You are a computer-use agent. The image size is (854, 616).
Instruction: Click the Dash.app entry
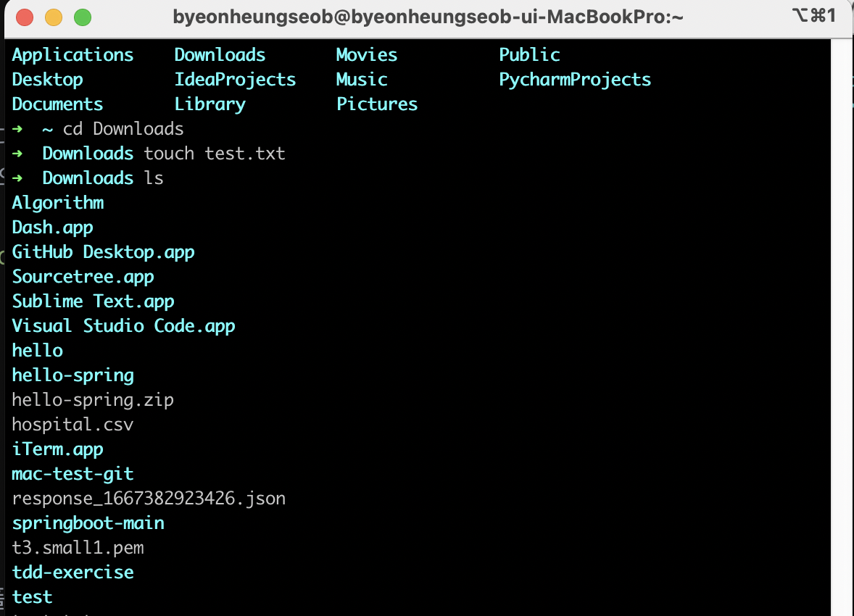(x=52, y=228)
